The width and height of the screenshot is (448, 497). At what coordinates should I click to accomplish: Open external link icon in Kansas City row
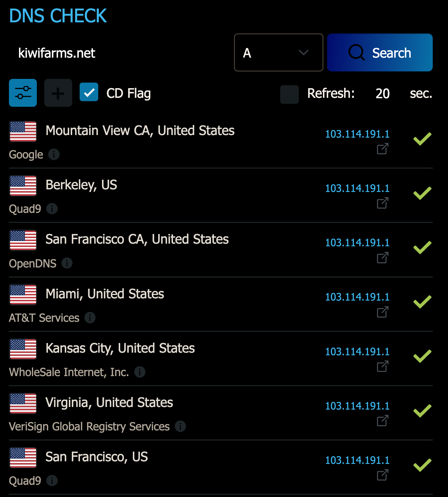[383, 366]
